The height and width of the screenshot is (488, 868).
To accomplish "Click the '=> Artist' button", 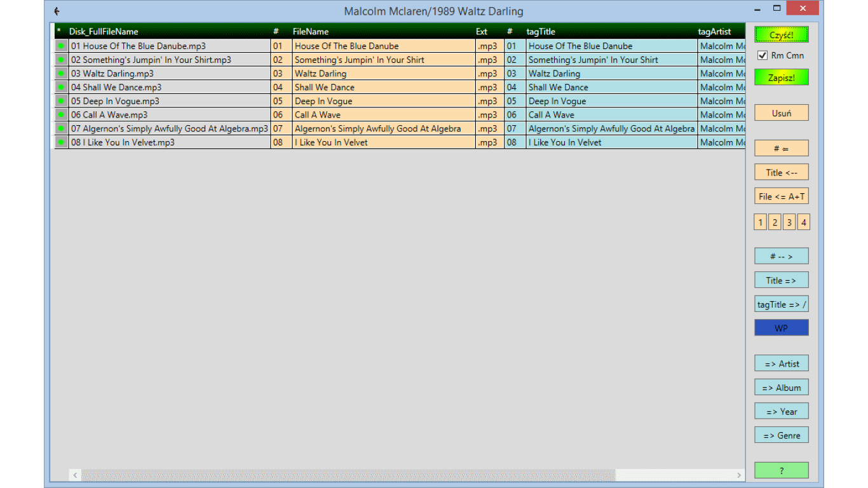I will (782, 363).
